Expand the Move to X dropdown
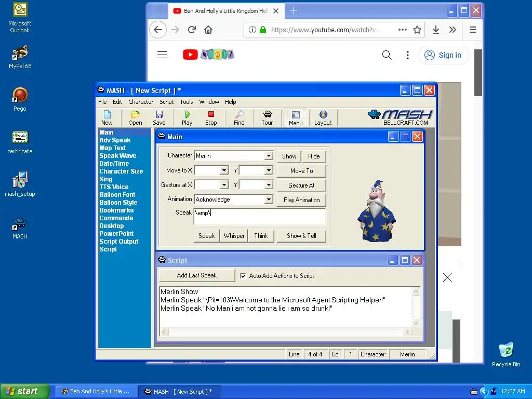The width and height of the screenshot is (532, 399). pyautogui.click(x=224, y=170)
